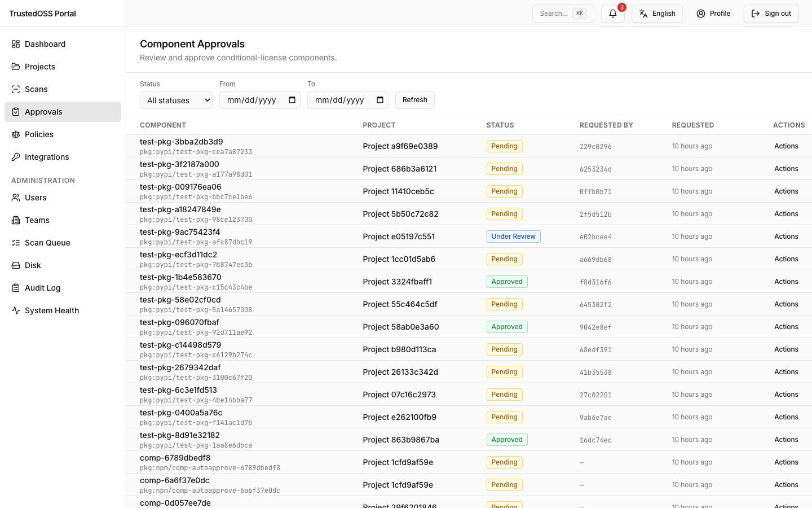
Task: Open Actions menu for comp-6789dbedf8
Action: pyautogui.click(x=786, y=462)
